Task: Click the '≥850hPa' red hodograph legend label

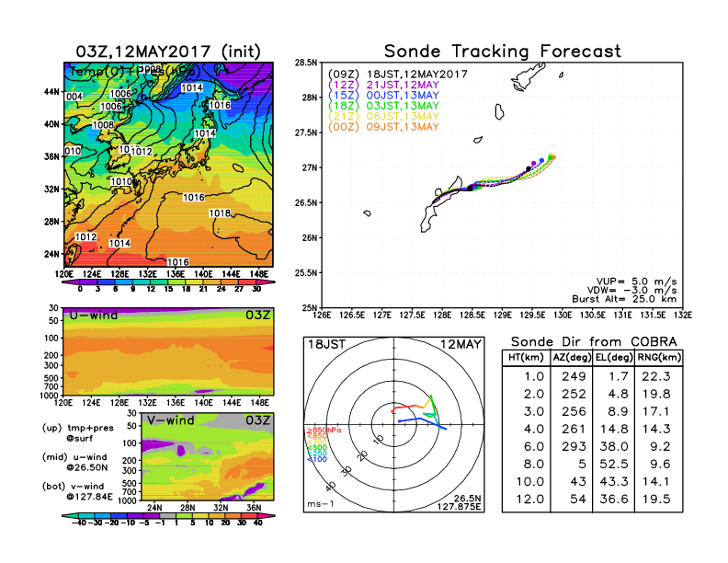Action: pos(324,431)
